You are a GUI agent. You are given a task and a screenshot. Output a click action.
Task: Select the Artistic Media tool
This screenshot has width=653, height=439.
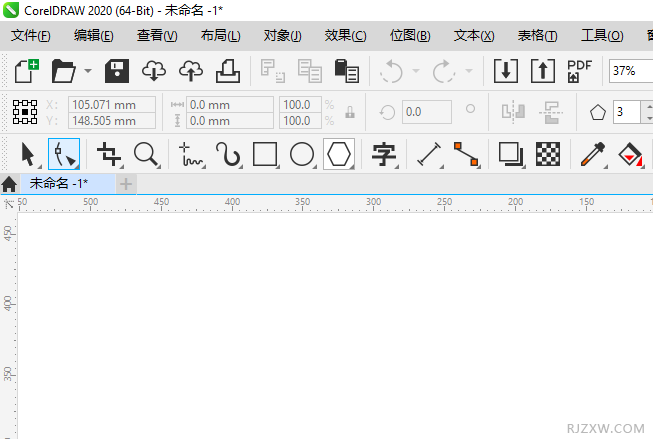pyautogui.click(x=228, y=155)
